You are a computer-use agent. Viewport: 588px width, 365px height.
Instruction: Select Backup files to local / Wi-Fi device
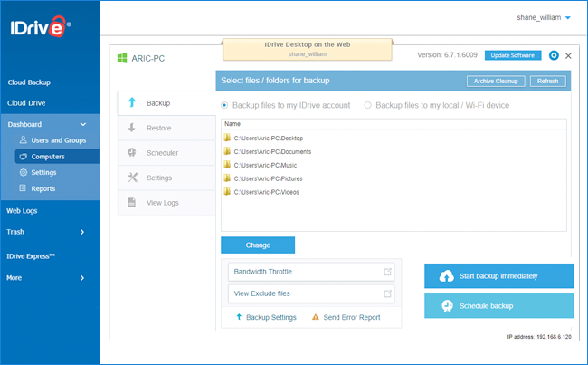coord(367,105)
